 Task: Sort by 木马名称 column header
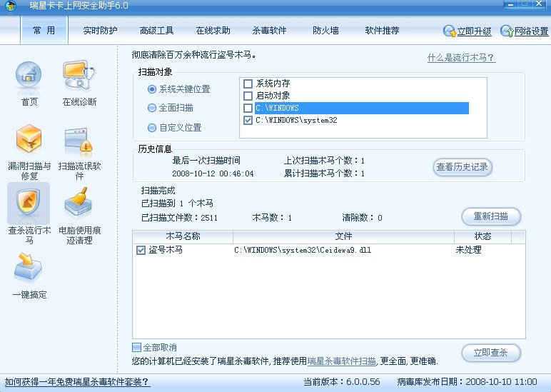(183, 236)
